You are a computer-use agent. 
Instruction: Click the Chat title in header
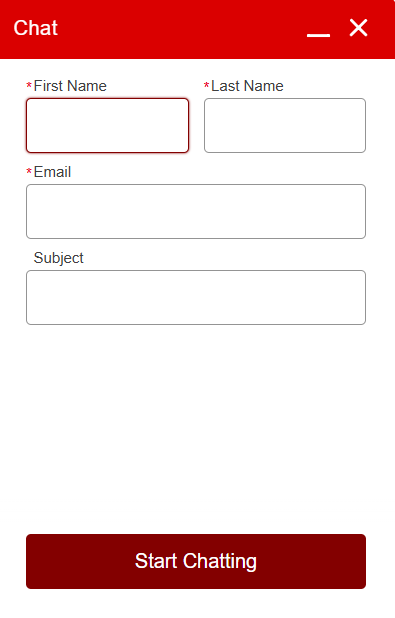pos(35,28)
